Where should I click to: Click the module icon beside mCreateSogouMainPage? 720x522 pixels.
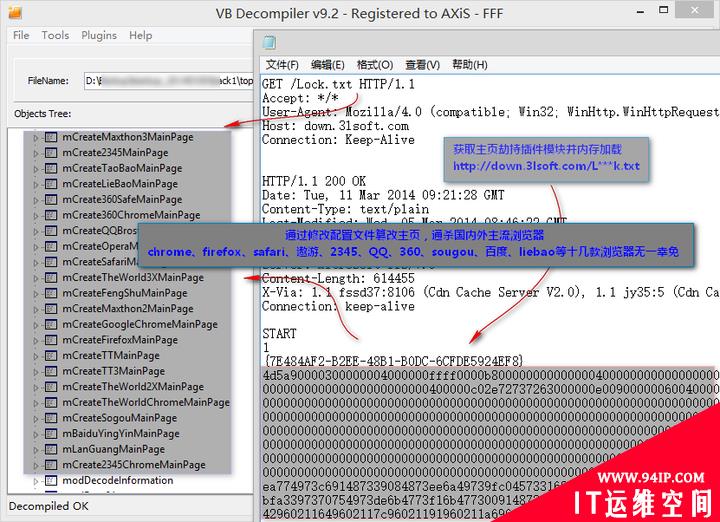coord(51,418)
